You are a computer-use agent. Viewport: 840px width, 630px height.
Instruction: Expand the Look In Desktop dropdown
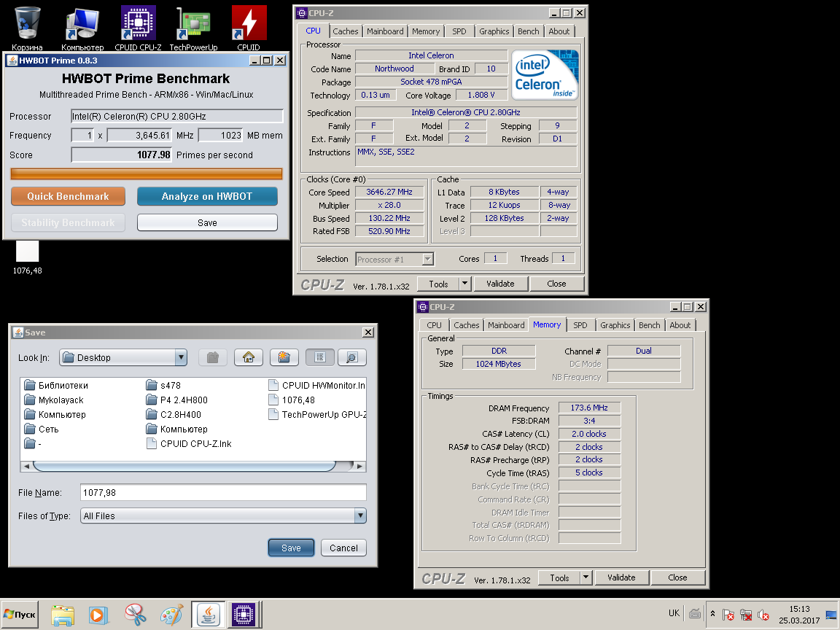tap(181, 357)
